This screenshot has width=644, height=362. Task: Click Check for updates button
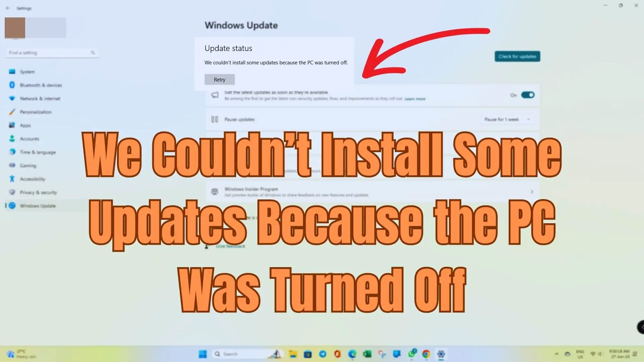click(517, 56)
